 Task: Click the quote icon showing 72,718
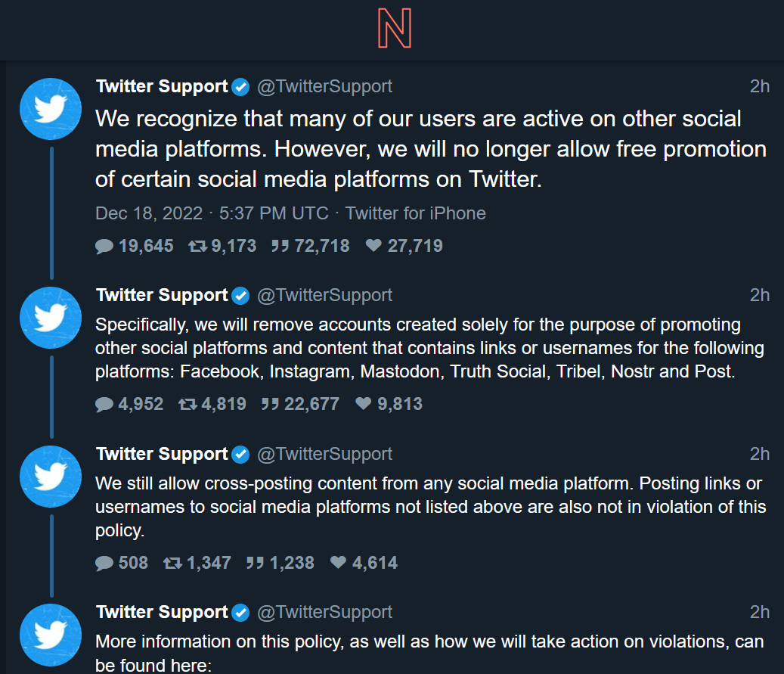(x=280, y=246)
